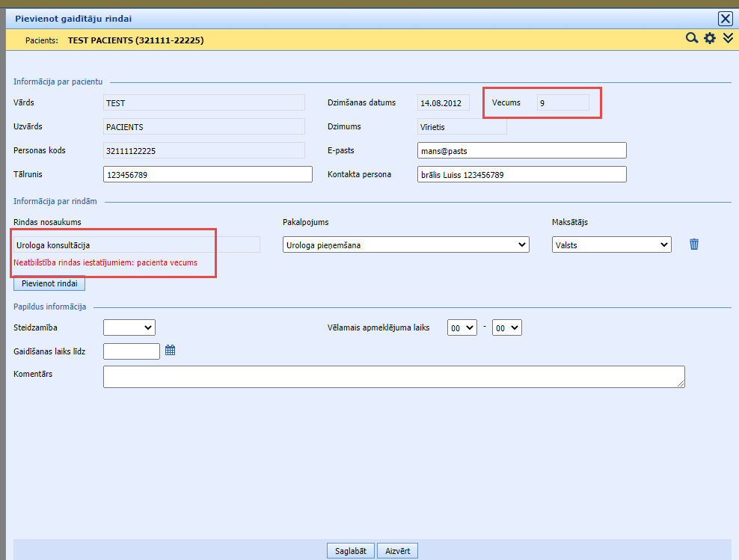Screen dimensions: 739x560
Task: Open settings via the gear icon
Action: coord(710,39)
